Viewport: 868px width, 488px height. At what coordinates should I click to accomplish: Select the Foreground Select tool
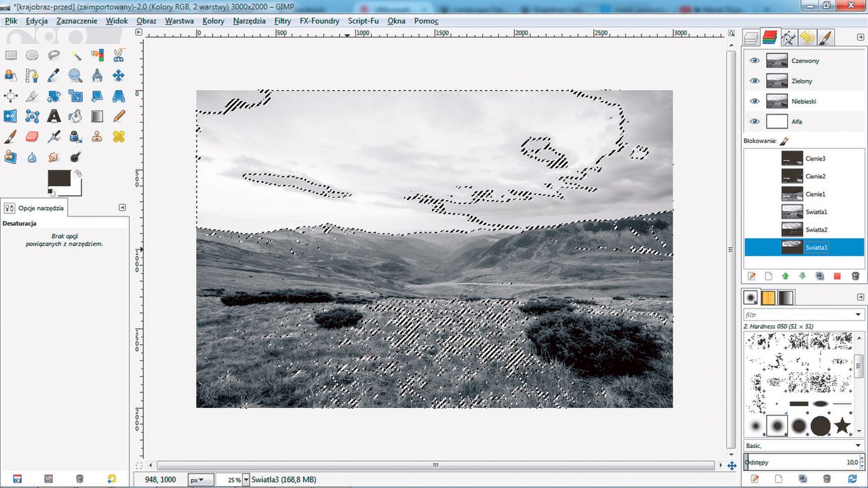point(11,76)
